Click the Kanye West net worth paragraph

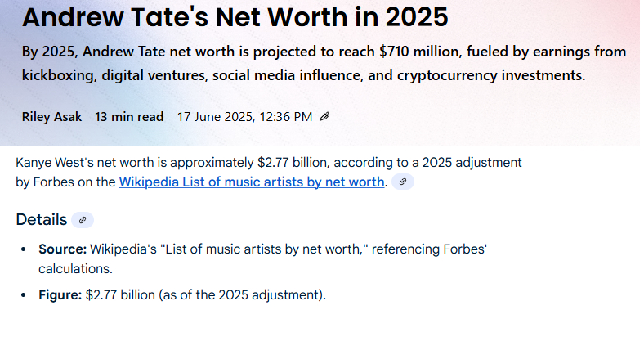(268, 163)
